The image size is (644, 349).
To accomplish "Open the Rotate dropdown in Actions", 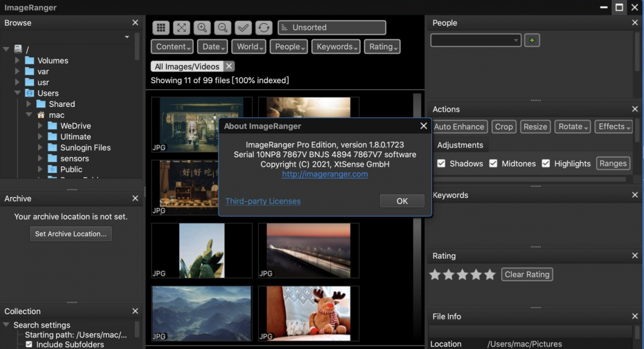I will (x=573, y=127).
